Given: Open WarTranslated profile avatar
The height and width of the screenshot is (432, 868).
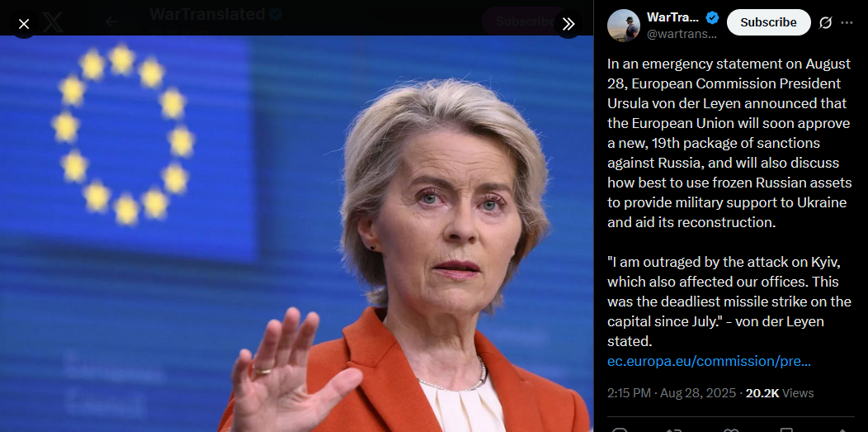Looking at the screenshot, I should pos(624,25).
